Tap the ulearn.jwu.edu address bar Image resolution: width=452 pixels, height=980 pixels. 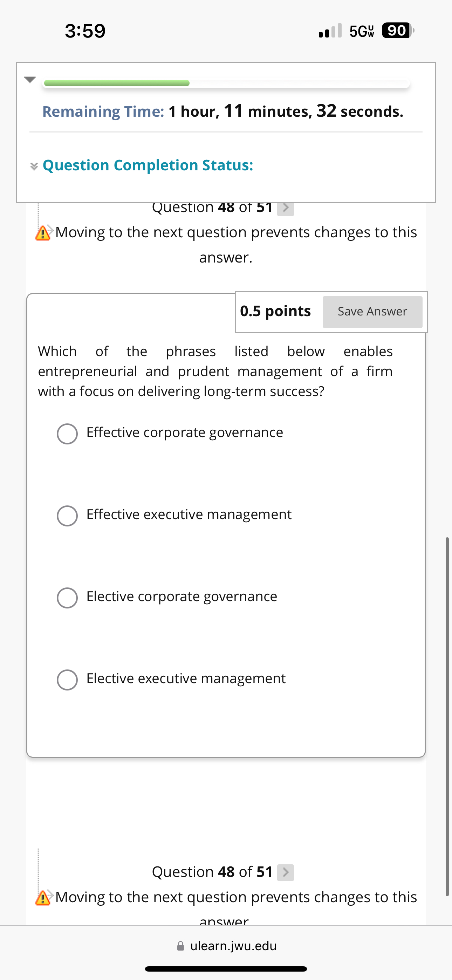click(233, 946)
